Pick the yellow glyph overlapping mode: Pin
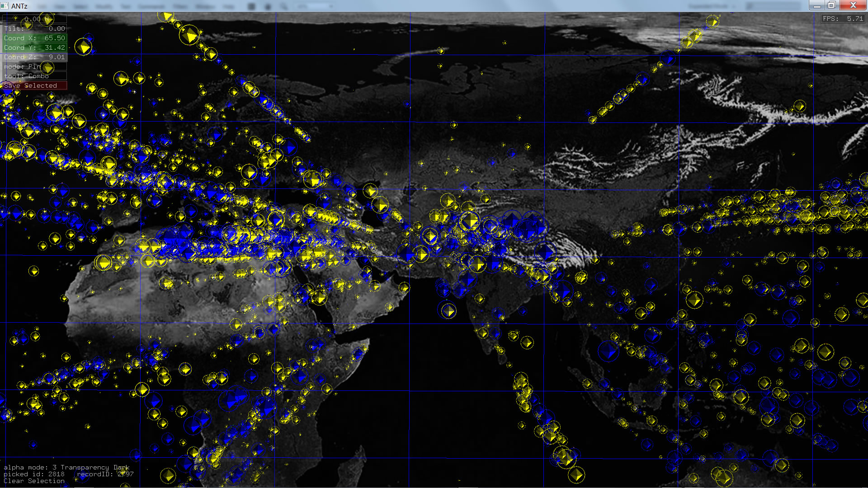Viewport: 868px width, 488px height. click(48, 68)
